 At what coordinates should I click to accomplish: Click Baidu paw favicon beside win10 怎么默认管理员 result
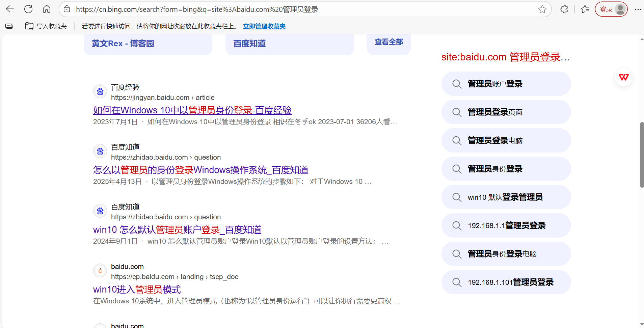pos(100,211)
